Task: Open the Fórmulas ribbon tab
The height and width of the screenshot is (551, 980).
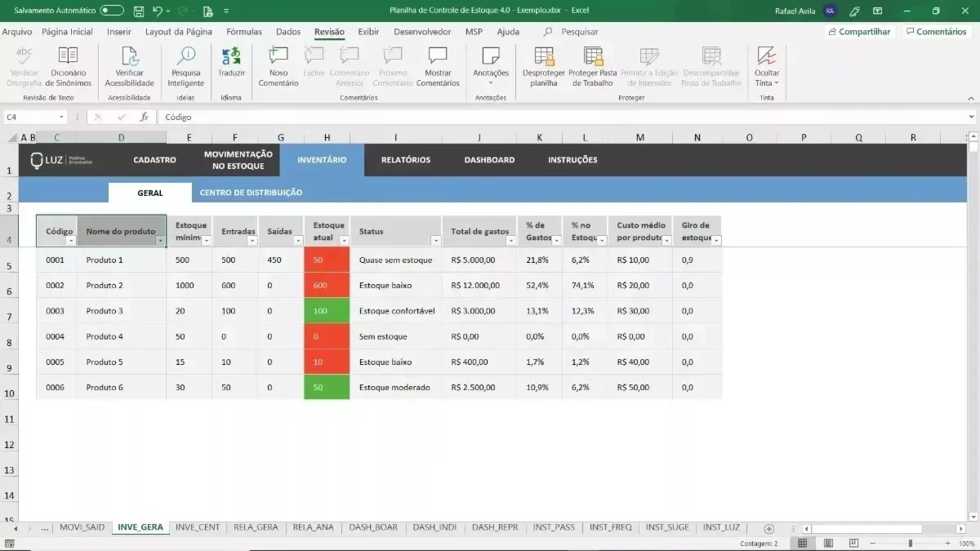Action: pyautogui.click(x=244, y=32)
